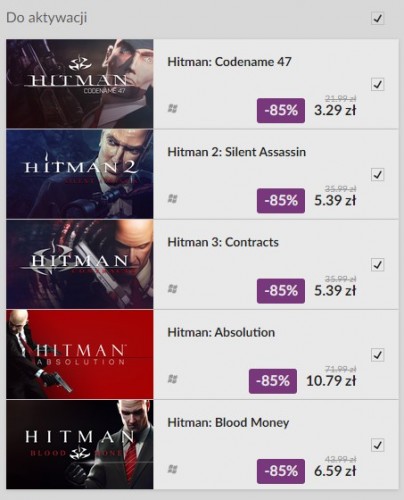
Task: Click Windows icon under Hitman: Absolution
Action: click(x=172, y=379)
